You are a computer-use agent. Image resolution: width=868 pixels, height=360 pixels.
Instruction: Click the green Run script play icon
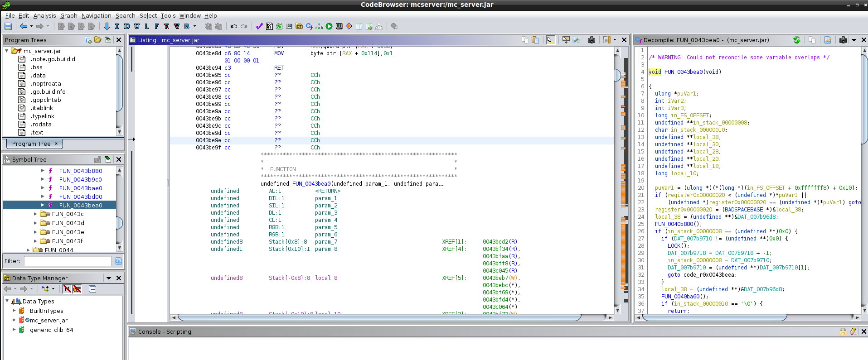(329, 26)
